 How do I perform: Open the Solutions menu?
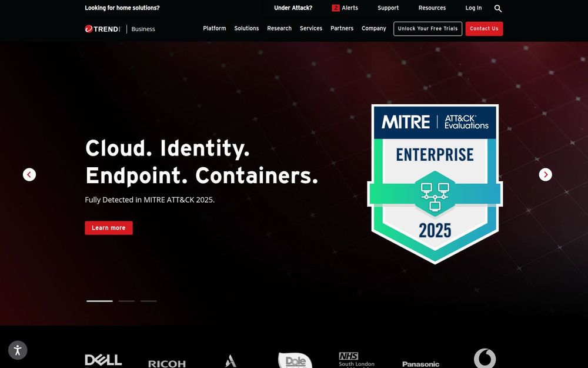click(246, 28)
